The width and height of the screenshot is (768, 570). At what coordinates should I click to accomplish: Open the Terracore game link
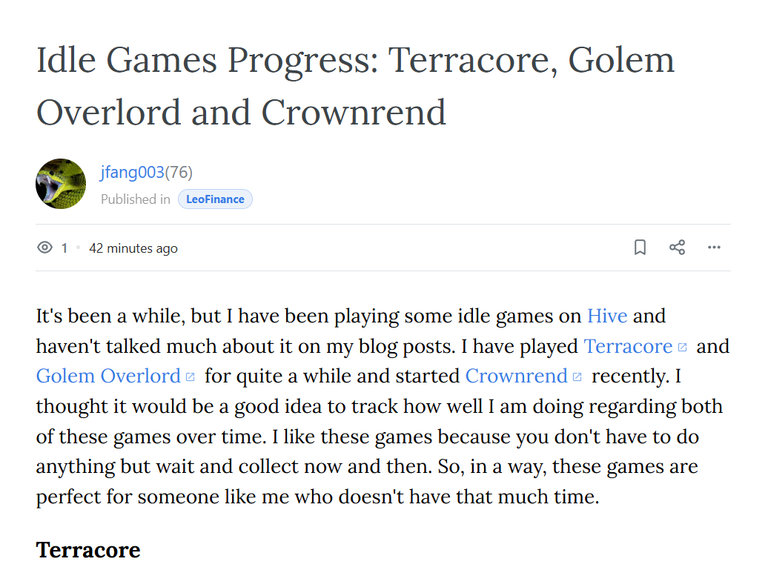coord(628,346)
